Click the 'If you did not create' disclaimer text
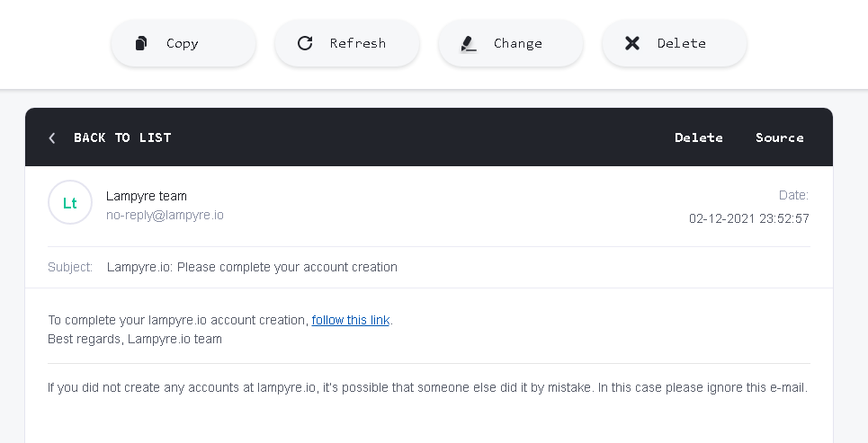This screenshot has height=443, width=868. click(x=427, y=388)
